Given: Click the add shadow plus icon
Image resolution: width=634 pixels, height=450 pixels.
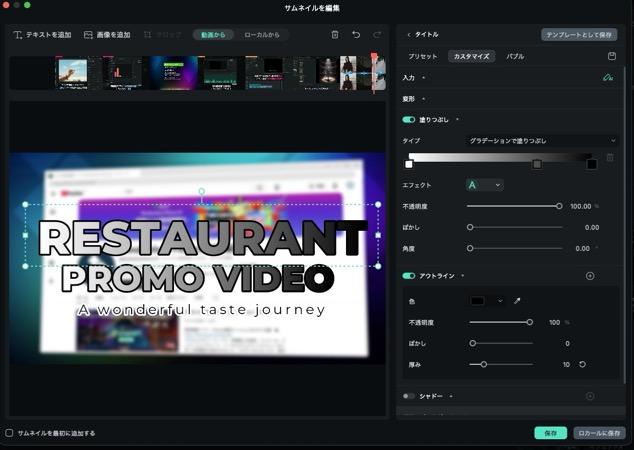Looking at the screenshot, I should (x=590, y=396).
